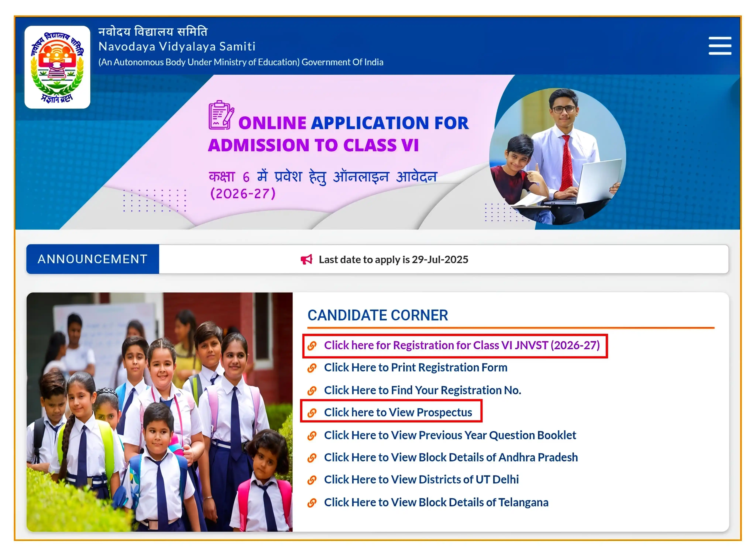
Task: Open Click Here to Print Registration Form
Action: click(416, 367)
